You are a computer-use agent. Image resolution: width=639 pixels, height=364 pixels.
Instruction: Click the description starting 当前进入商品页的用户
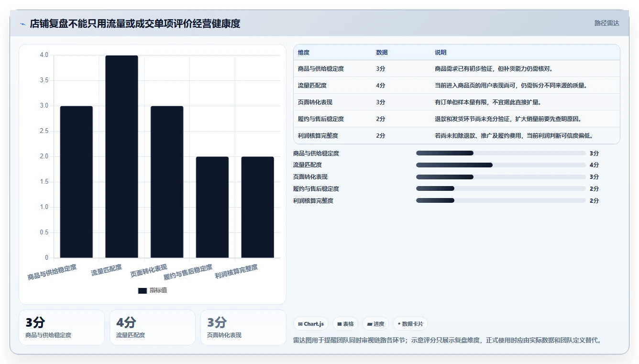511,86
